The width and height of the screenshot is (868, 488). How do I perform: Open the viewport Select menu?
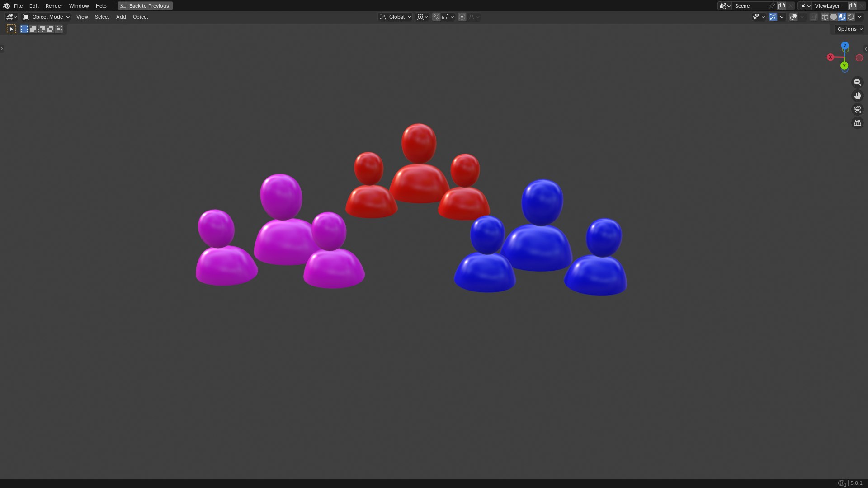point(102,17)
